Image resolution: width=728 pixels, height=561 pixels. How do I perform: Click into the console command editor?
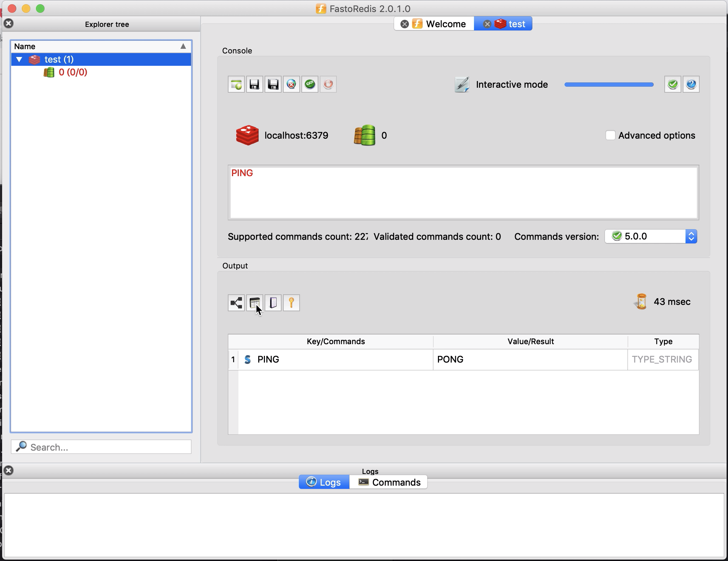(x=463, y=193)
